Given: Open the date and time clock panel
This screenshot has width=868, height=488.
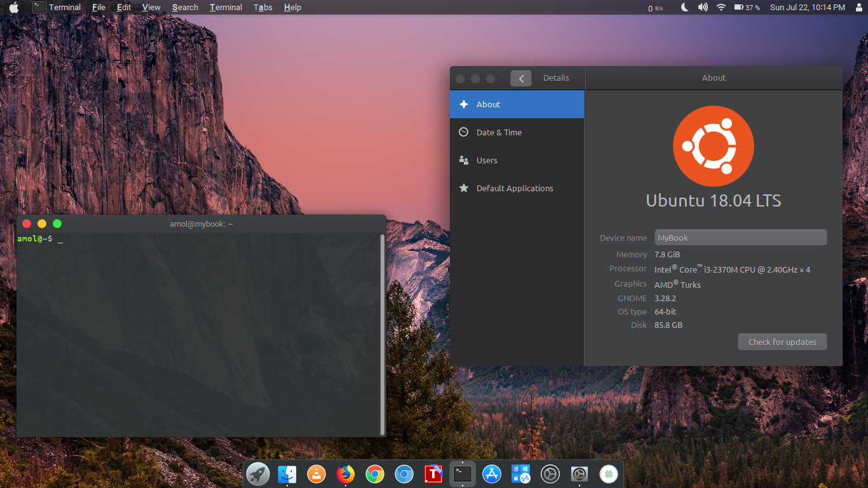Looking at the screenshot, I should point(807,8).
